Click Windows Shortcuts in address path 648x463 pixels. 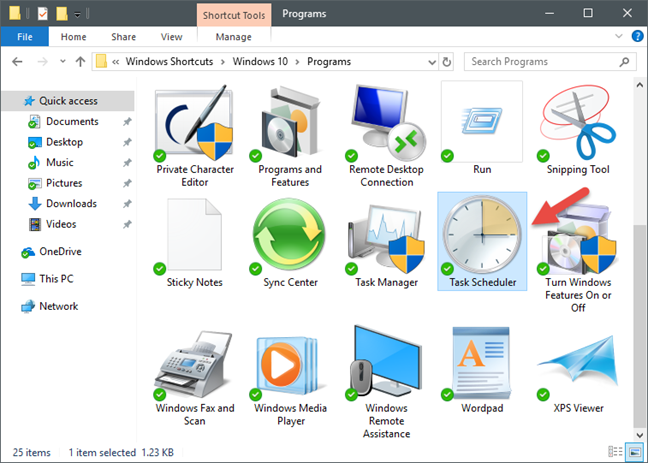click(169, 62)
